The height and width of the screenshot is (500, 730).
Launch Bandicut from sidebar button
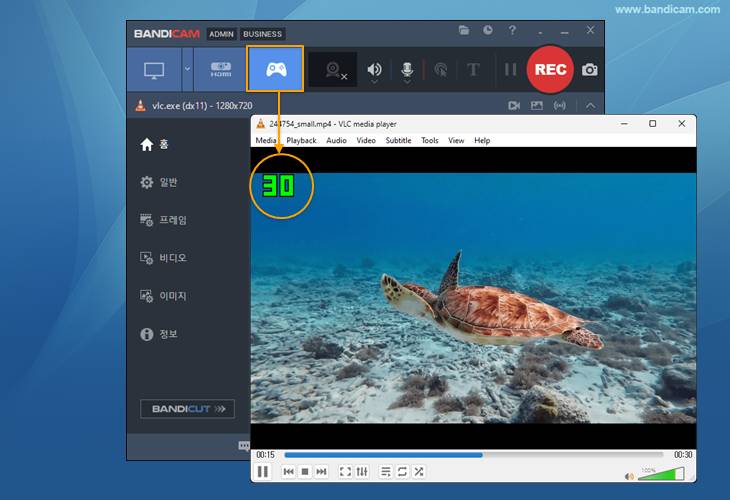(x=187, y=409)
